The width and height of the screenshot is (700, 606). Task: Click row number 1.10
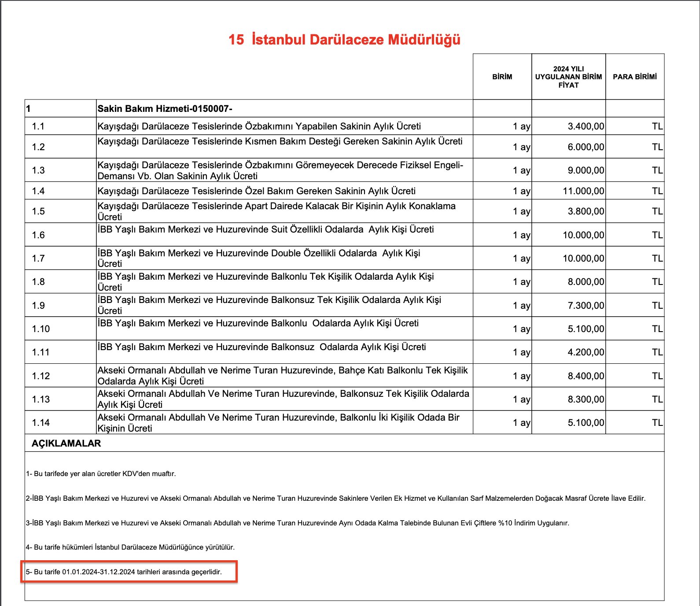41,329
